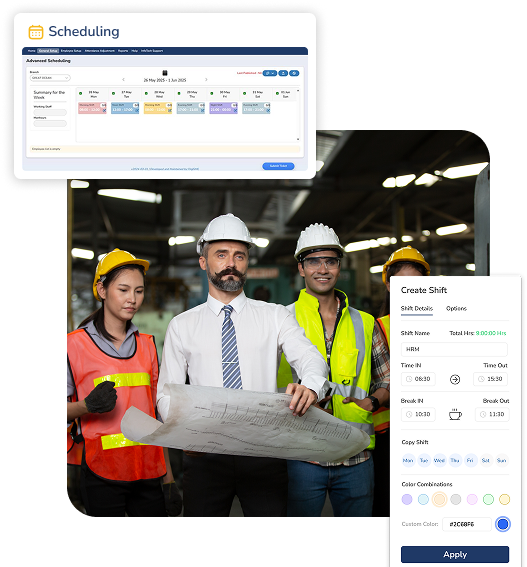Click the coffee cup break icon
The image size is (527, 567).
point(455,414)
